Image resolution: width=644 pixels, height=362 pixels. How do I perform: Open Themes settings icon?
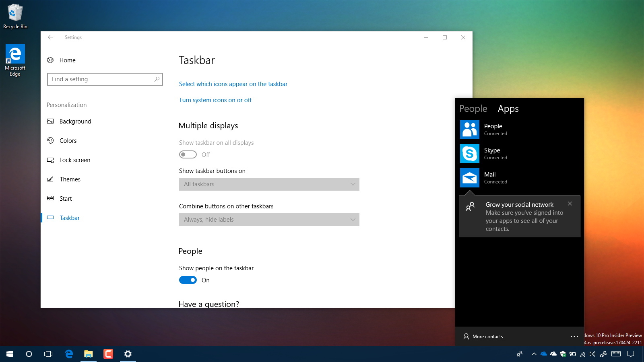click(x=50, y=179)
